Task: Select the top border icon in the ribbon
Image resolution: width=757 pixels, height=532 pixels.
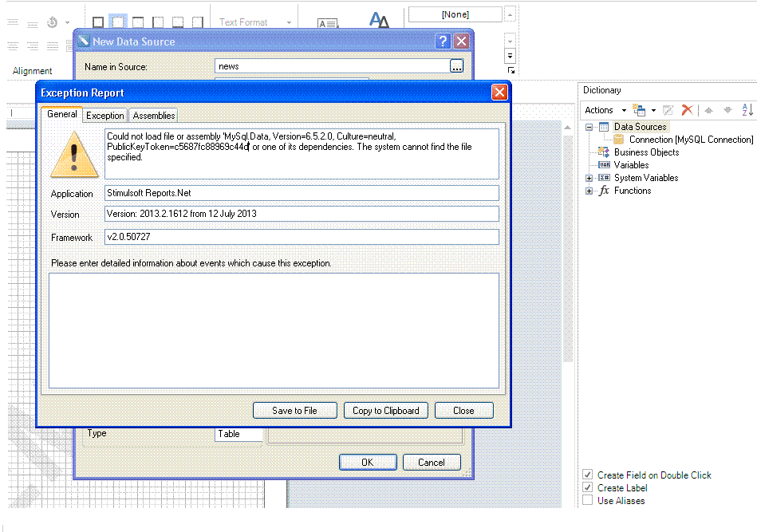Action: 138,22
